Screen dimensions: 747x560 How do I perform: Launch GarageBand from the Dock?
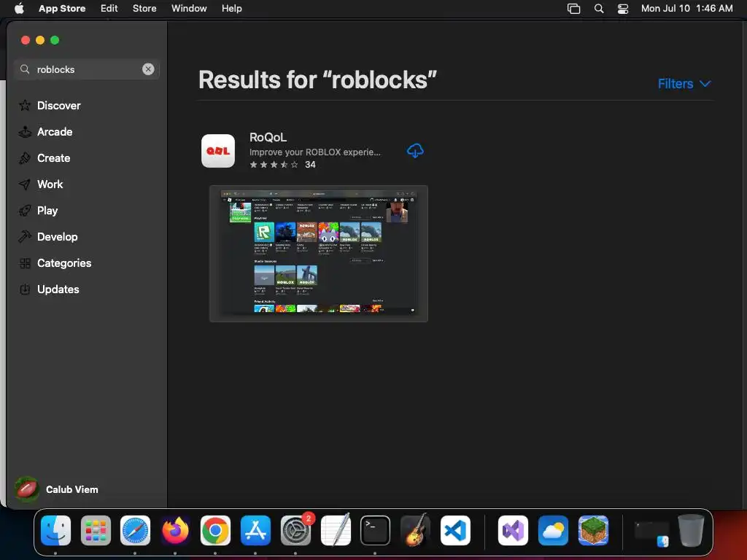coord(415,530)
